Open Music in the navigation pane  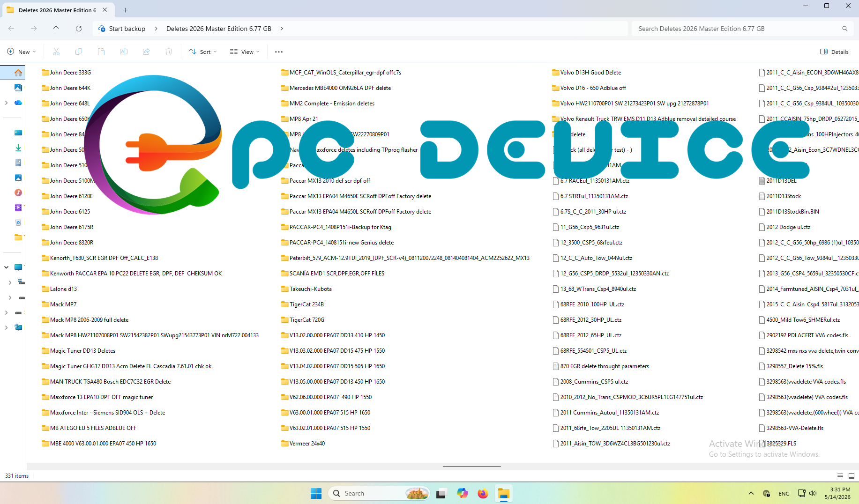coord(18,193)
